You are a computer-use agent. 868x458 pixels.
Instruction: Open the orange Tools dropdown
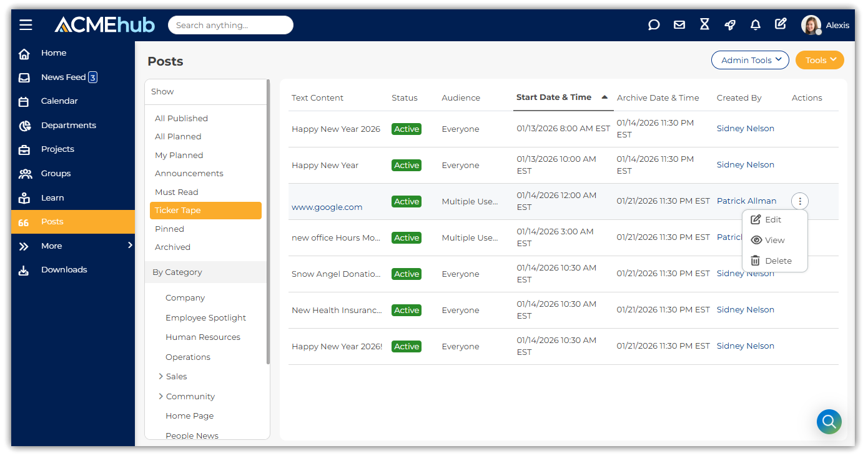point(819,60)
